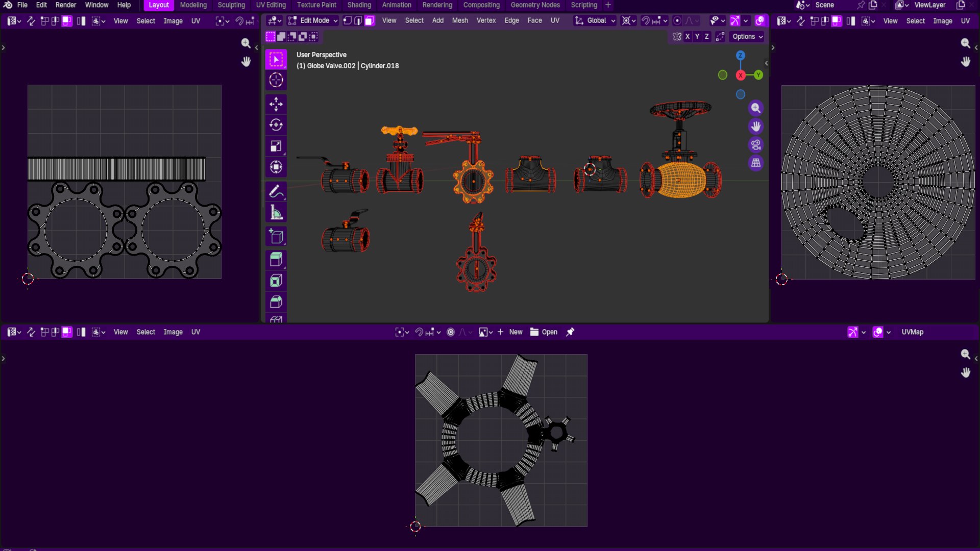Image resolution: width=980 pixels, height=551 pixels.
Task: Switch to the UV Editing workspace tab
Action: click(x=271, y=5)
